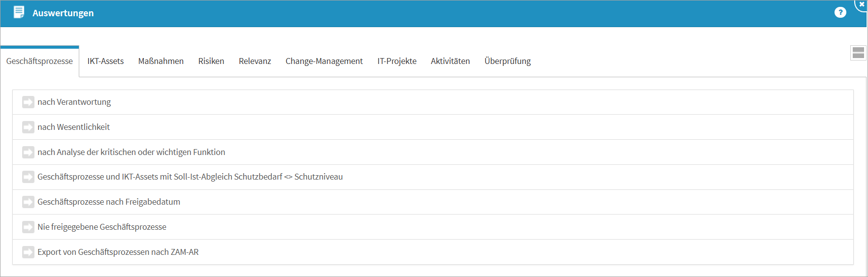Select the Aktivitäten tab

pyautogui.click(x=450, y=62)
